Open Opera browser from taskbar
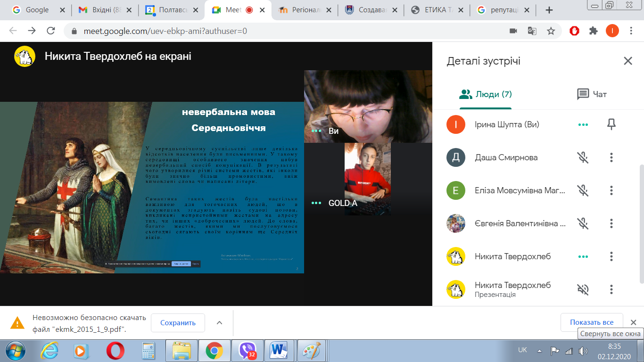 click(115, 351)
